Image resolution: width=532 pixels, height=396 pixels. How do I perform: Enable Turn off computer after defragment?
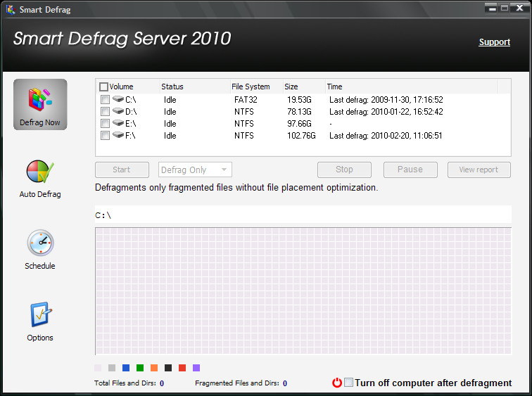click(x=348, y=383)
